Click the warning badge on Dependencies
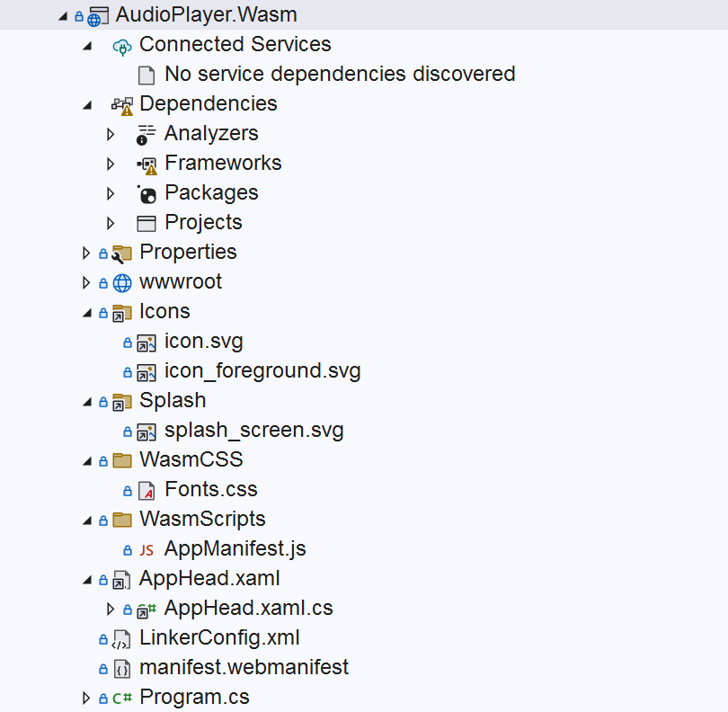Screen dimensions: 728x712 click(128, 110)
